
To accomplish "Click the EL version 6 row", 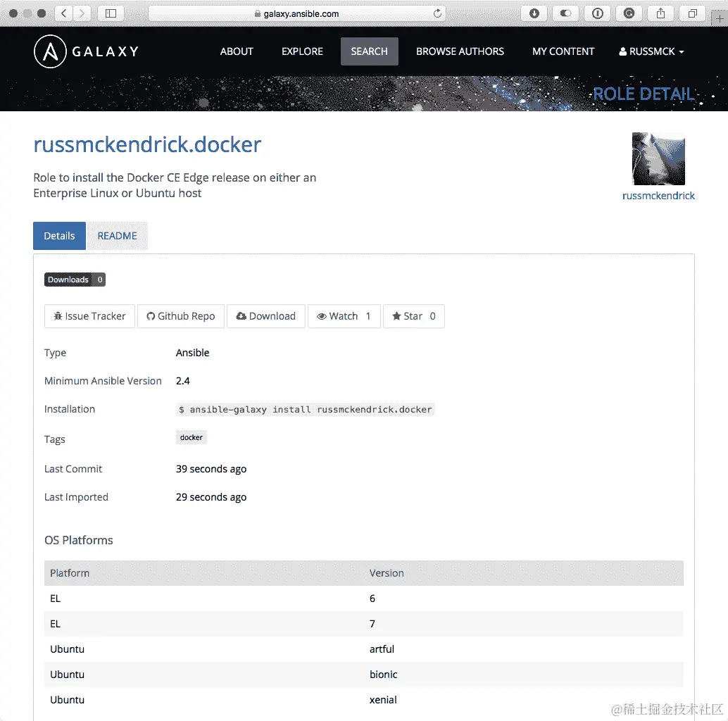I will tap(364, 598).
